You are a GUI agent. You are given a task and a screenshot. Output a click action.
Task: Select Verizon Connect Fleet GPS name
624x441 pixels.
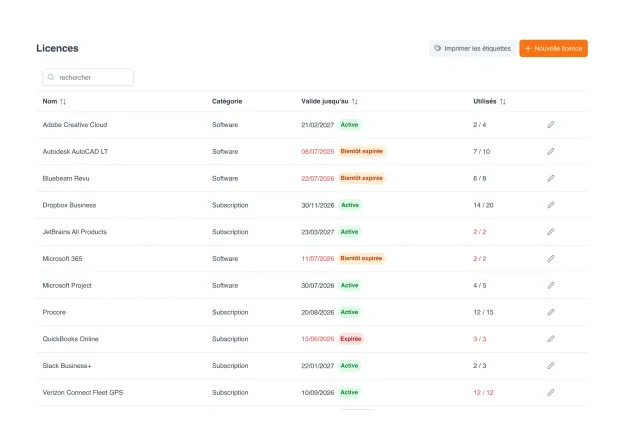tap(83, 392)
